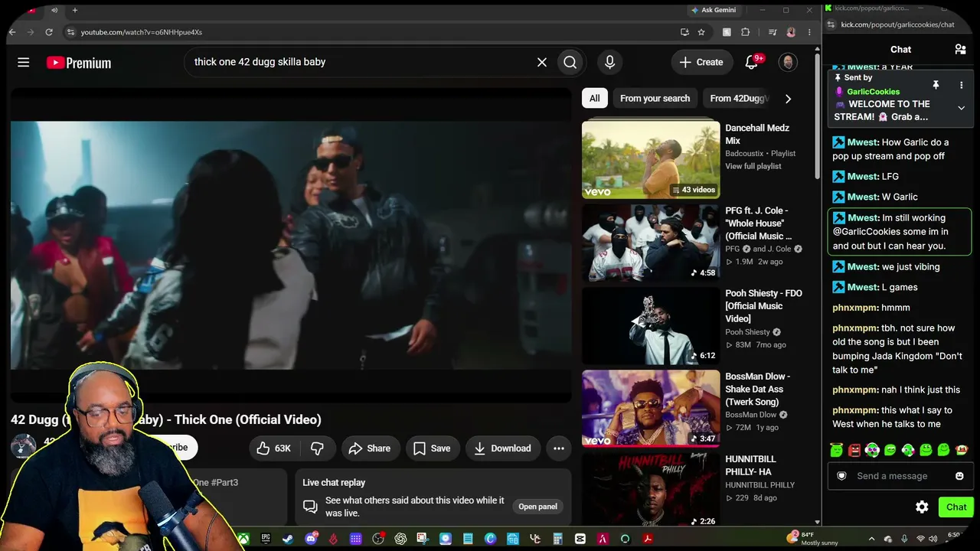The image size is (980, 551).
Task: Open the Kick emote picker smiley
Action: click(959, 476)
